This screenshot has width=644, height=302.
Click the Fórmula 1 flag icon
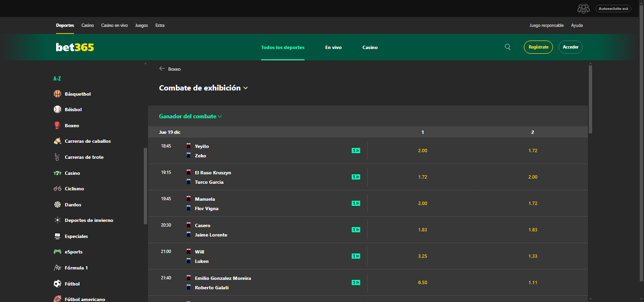coord(58,268)
